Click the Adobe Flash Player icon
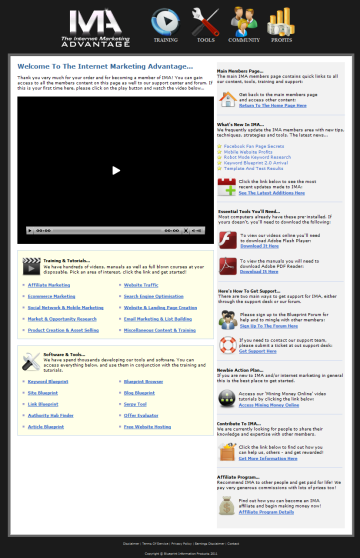The height and width of the screenshot is (558, 360). click(228, 240)
